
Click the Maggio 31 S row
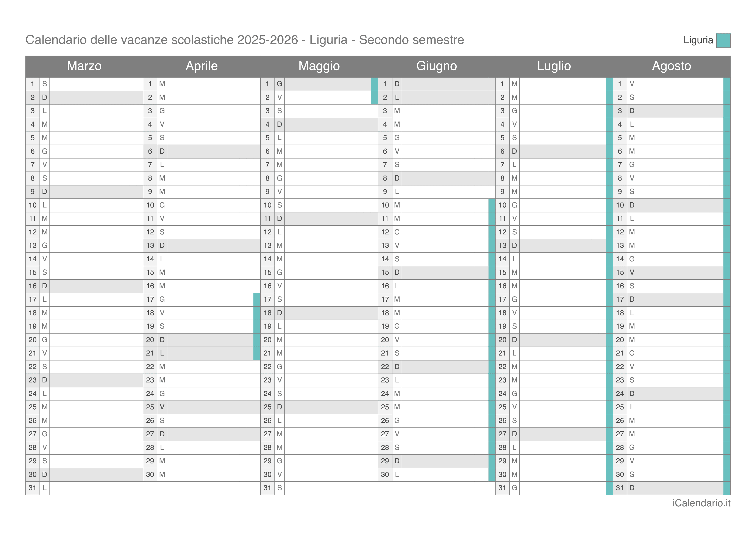319,488
